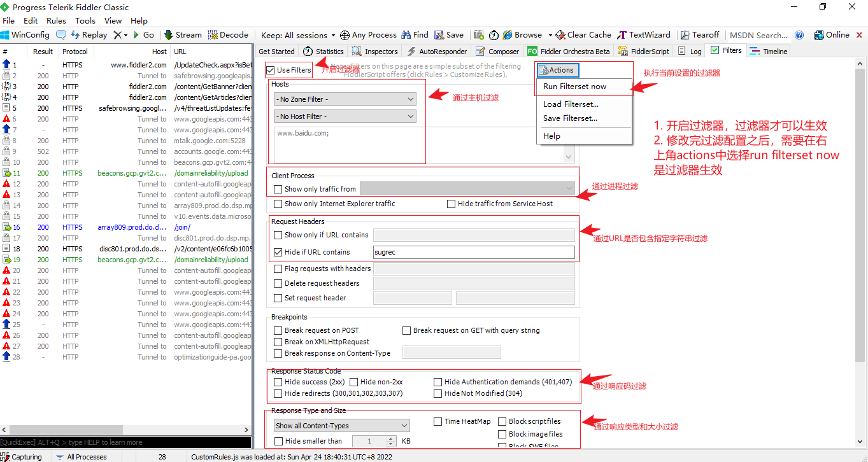Screen dimensions: 868x462
Task: Enable Flag requests with headers
Action: 278,269
